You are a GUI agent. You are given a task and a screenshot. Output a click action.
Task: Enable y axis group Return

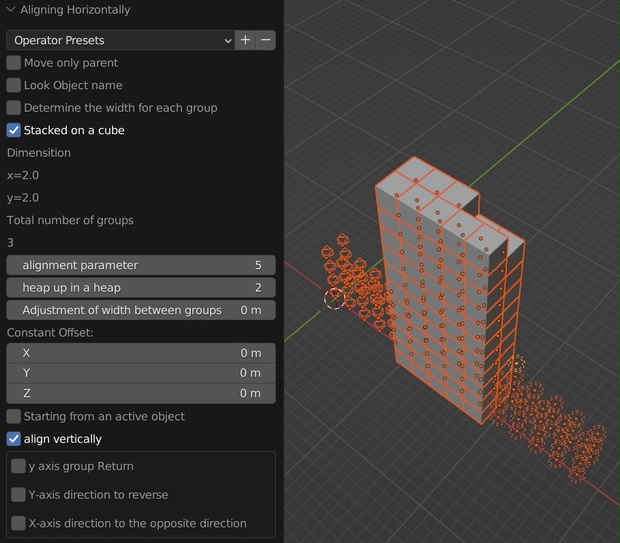(18, 466)
